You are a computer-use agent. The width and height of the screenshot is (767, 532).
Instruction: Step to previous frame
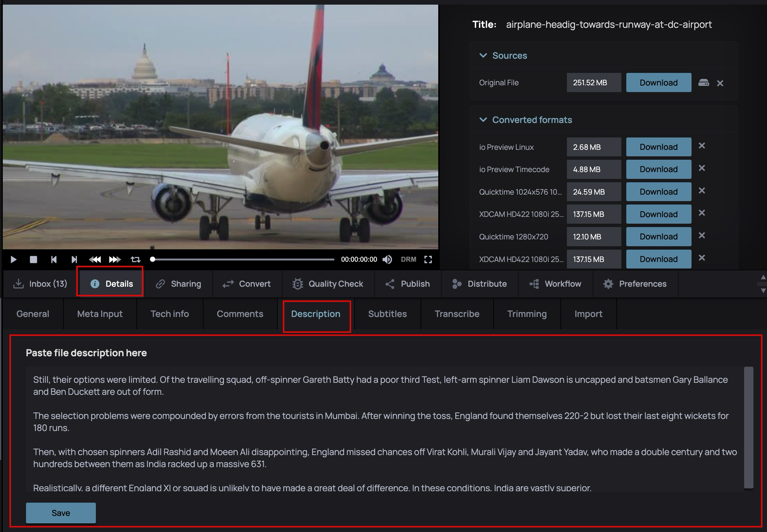tap(54, 259)
